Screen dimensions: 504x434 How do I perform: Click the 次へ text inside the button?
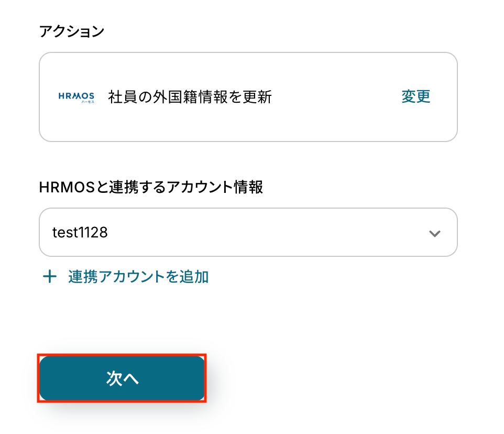tap(122, 379)
